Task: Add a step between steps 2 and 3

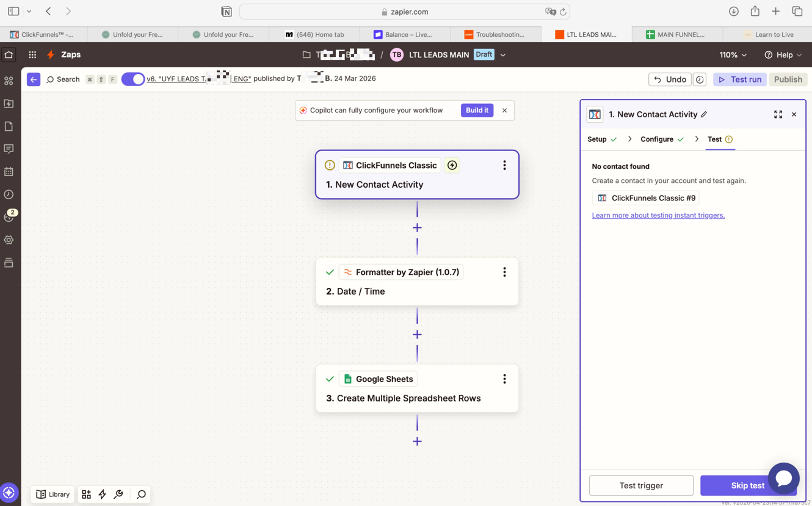Action: tap(417, 334)
